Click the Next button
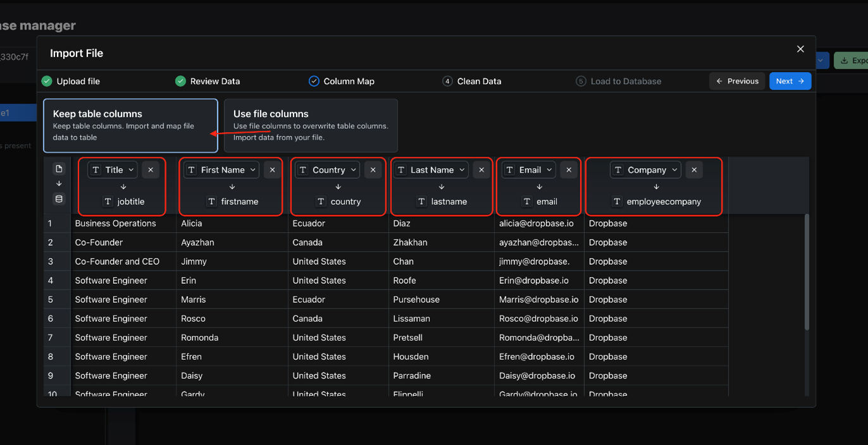868x445 pixels. (x=790, y=81)
